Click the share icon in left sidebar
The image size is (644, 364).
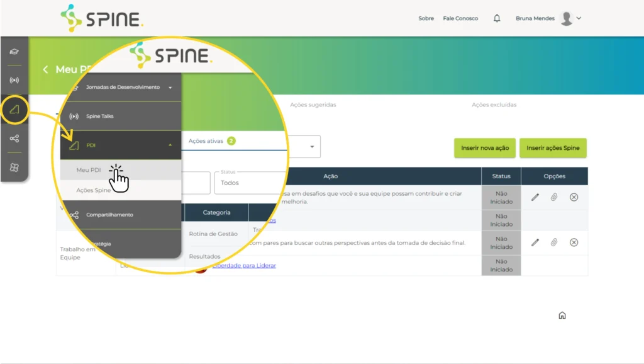pos(14,139)
